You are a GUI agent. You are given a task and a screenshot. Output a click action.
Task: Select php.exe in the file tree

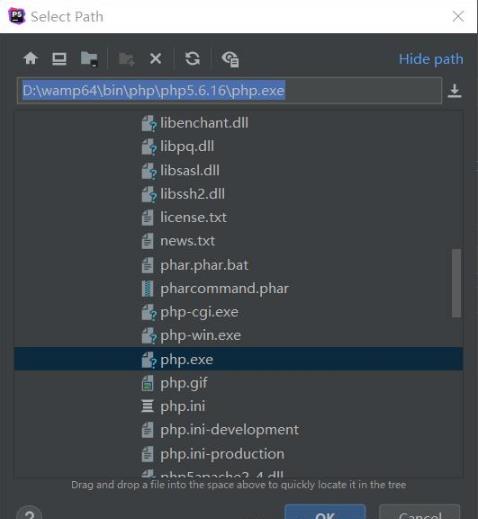coord(239,359)
